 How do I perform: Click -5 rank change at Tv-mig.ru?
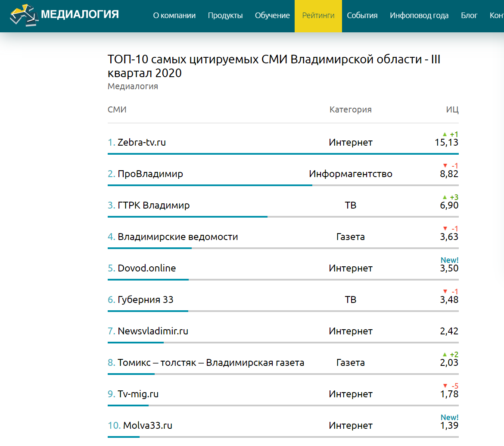455,386
